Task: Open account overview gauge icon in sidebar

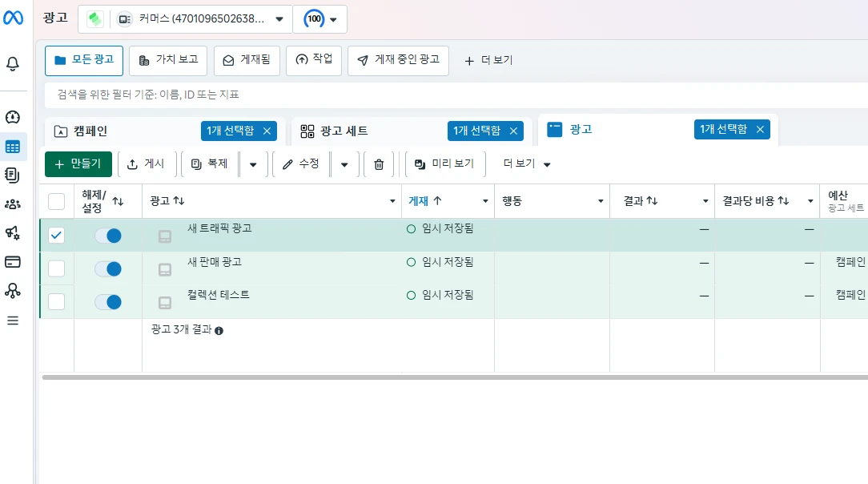Action: (13, 117)
